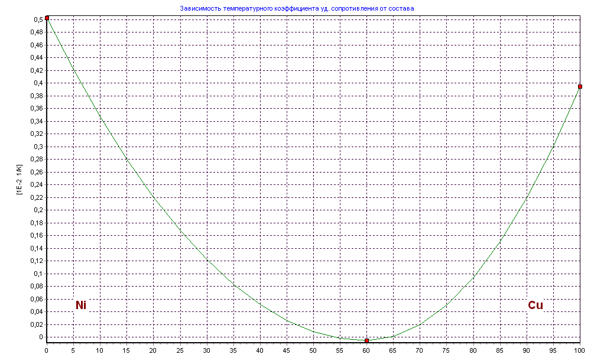Click the y-axis unit label [1E-2 1/K]

pyautogui.click(x=20, y=180)
